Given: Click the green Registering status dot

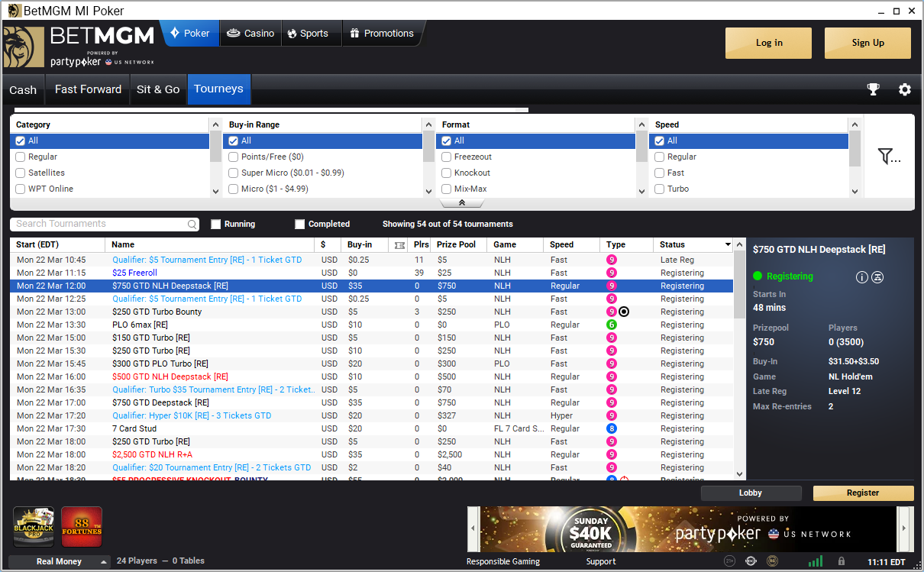Looking at the screenshot, I should pos(758,276).
